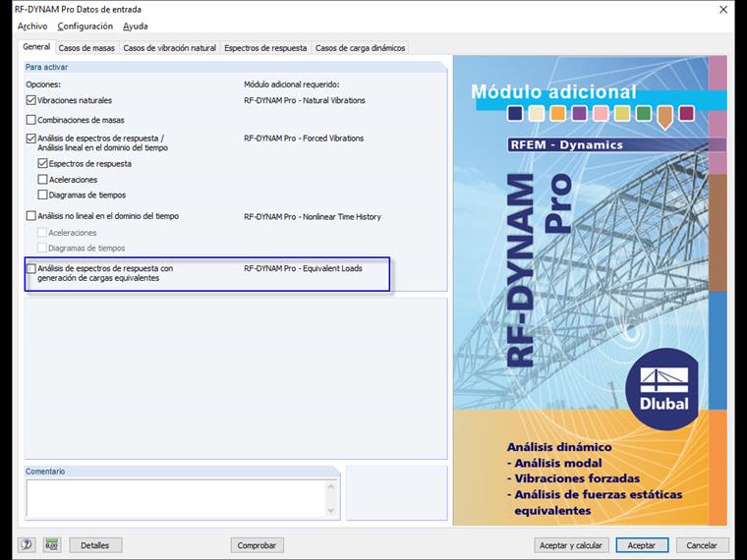Toggle Vibraciones naturales checkbox
This screenshot has width=747, height=560.
(31, 100)
